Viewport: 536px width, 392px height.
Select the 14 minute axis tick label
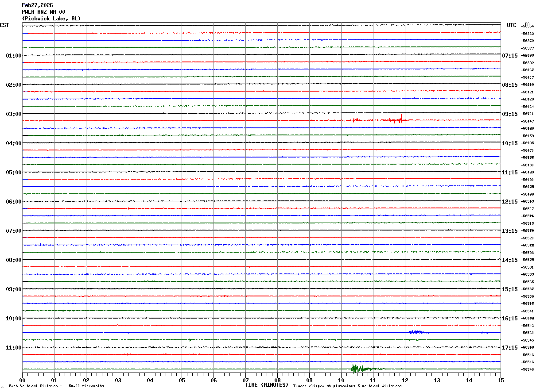[x=469, y=380]
